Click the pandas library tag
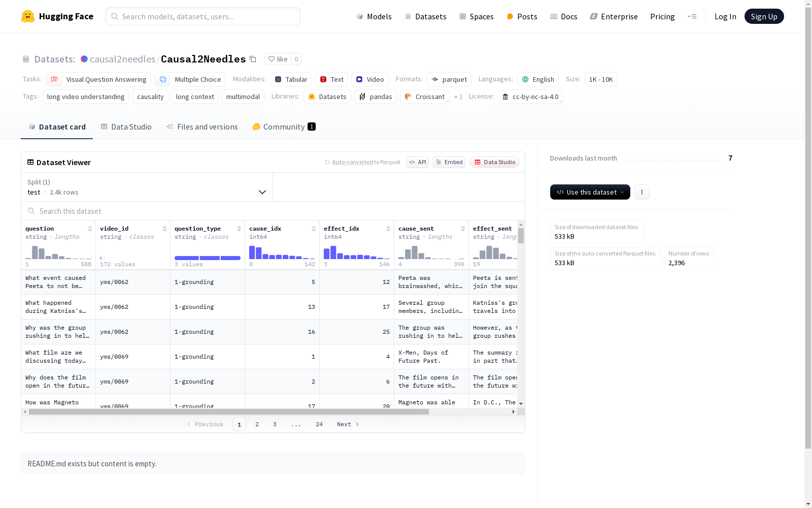The image size is (812, 508). pyautogui.click(x=376, y=97)
